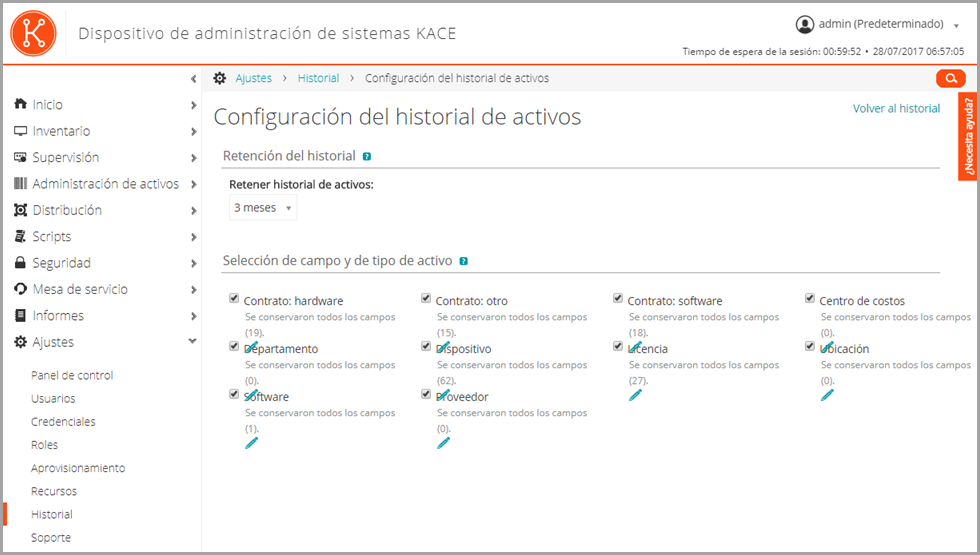Click pencil icon overlapping the Software label
The width and height of the screenshot is (980, 555).
click(x=251, y=395)
